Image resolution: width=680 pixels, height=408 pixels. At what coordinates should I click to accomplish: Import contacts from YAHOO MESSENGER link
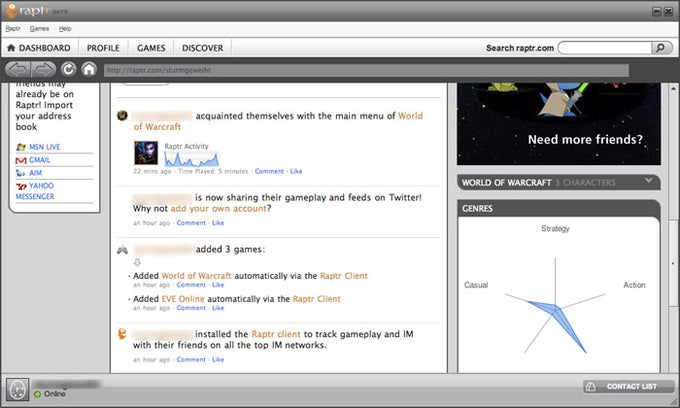[35, 191]
